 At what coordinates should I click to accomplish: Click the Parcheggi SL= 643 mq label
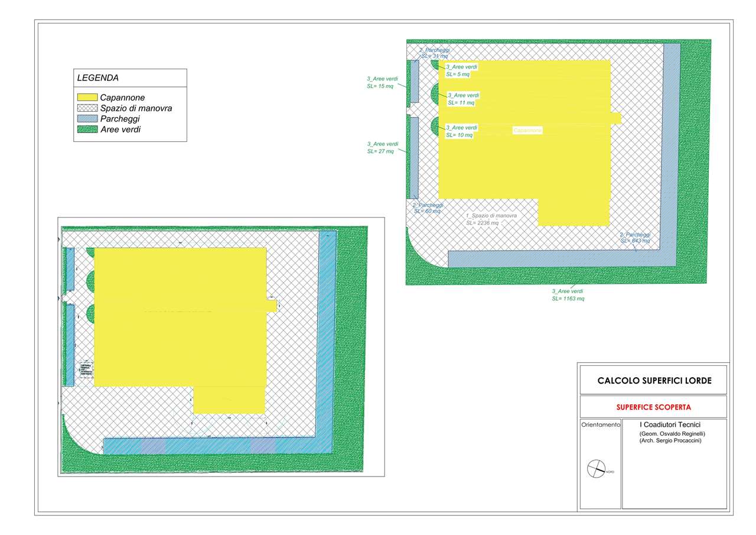point(635,238)
